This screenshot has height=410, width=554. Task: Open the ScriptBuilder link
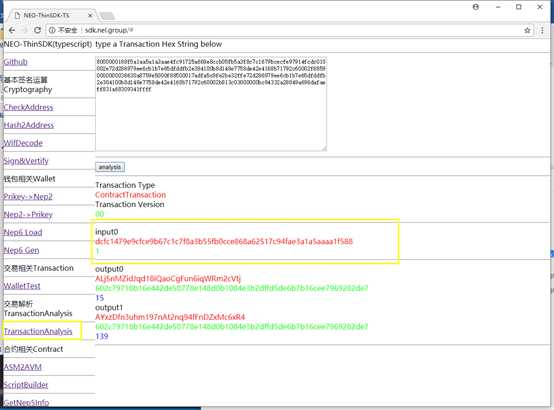click(26, 385)
